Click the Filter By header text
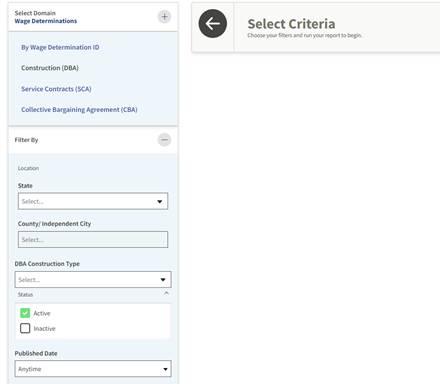The height and width of the screenshot is (384, 440). click(26, 140)
